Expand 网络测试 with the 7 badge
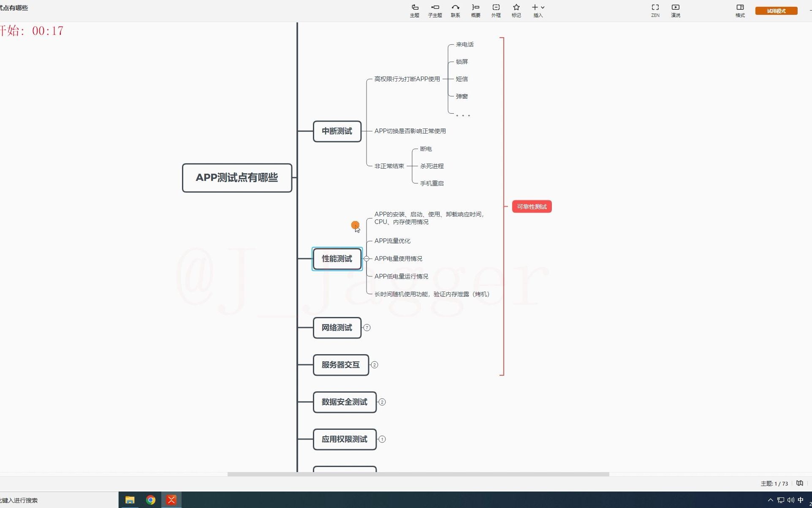812x508 pixels. coord(367,328)
